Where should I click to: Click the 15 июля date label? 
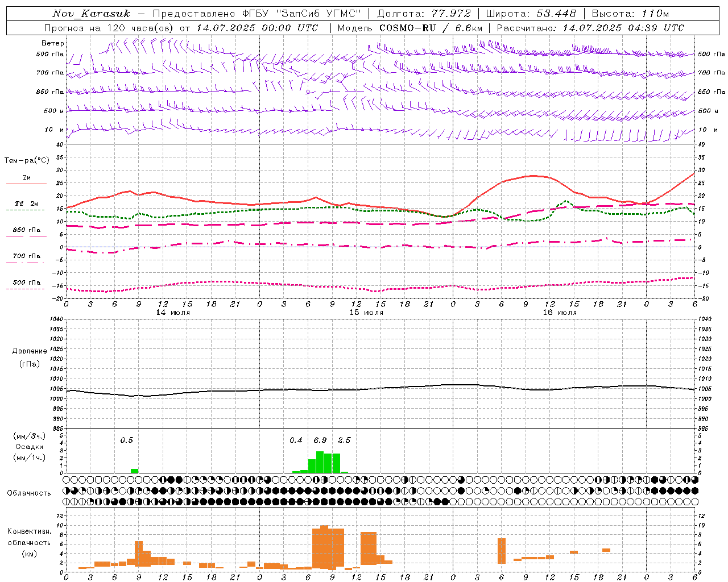pos(366,313)
